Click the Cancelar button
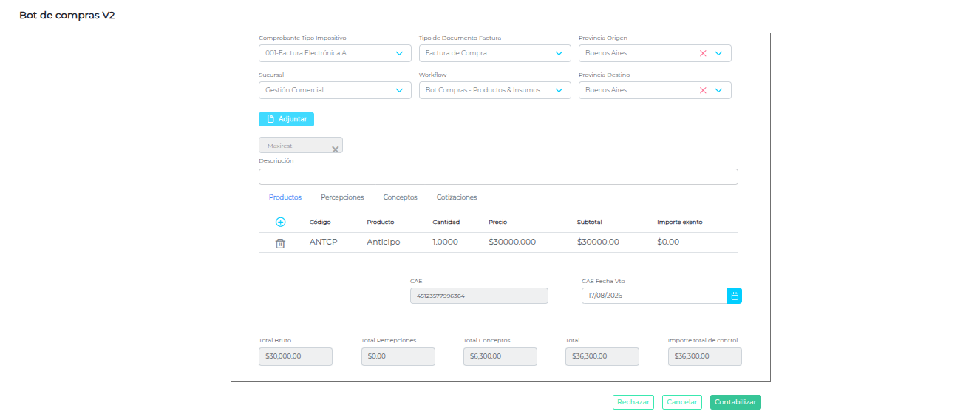The height and width of the screenshot is (414, 980). [682, 402]
